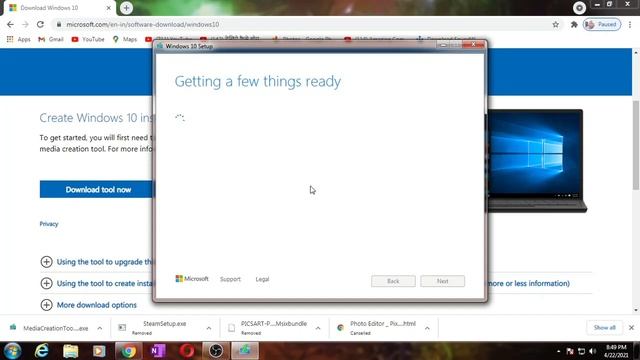640x360 pixels.
Task: Open the Gmail bookmark
Action: coord(51,39)
